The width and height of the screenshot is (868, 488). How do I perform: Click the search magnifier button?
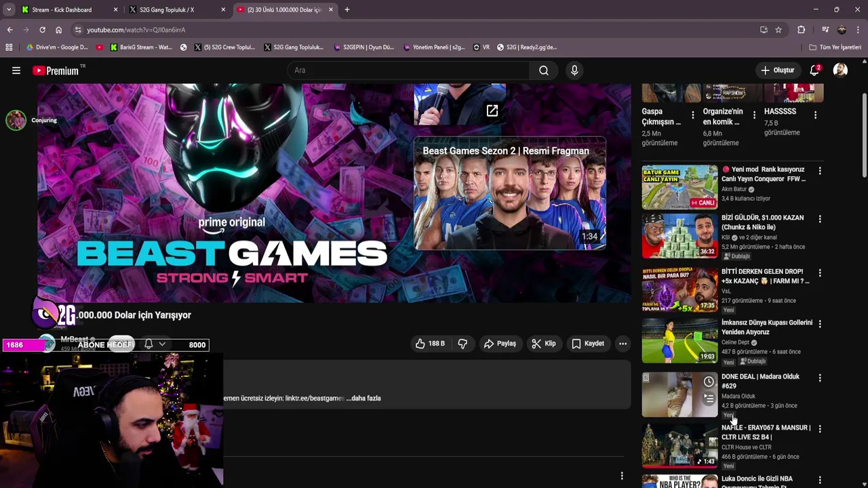pyautogui.click(x=544, y=70)
